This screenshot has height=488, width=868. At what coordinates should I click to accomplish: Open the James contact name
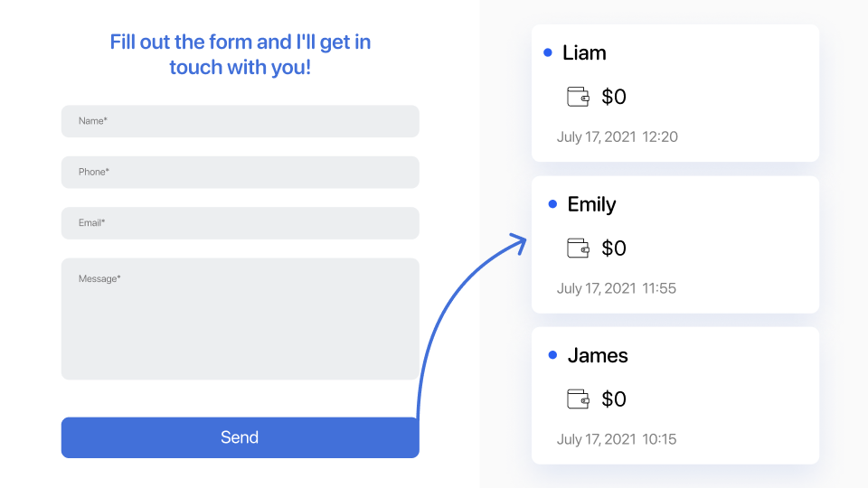pyautogui.click(x=597, y=355)
